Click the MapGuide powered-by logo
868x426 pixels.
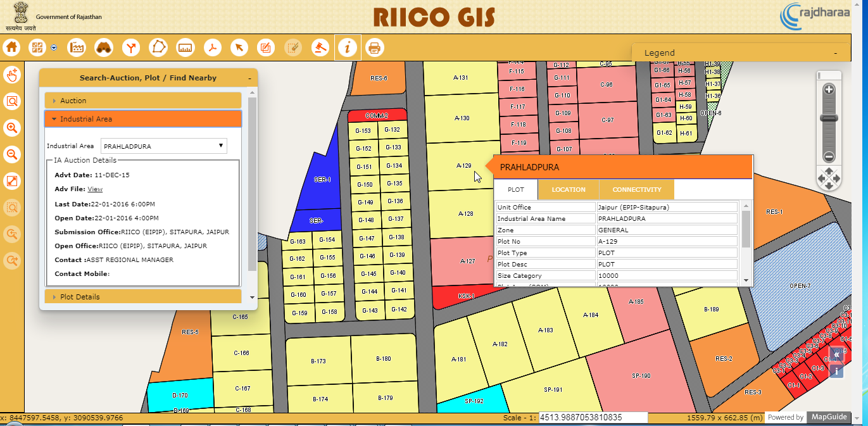(828, 418)
